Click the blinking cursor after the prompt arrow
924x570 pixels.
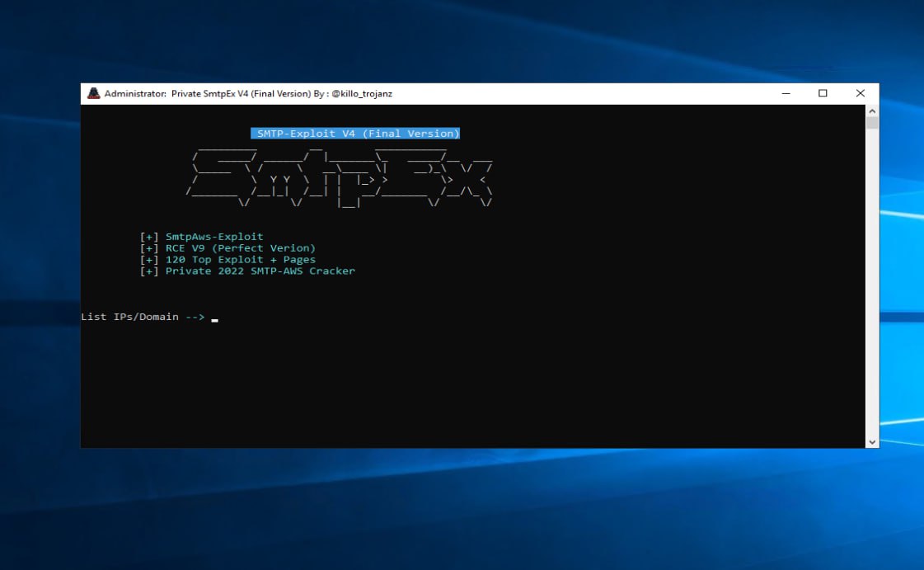click(x=215, y=318)
